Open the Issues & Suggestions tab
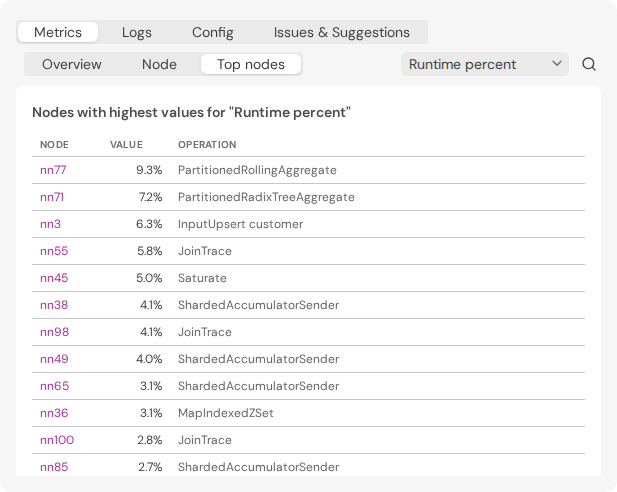The image size is (617, 492). click(x=342, y=32)
